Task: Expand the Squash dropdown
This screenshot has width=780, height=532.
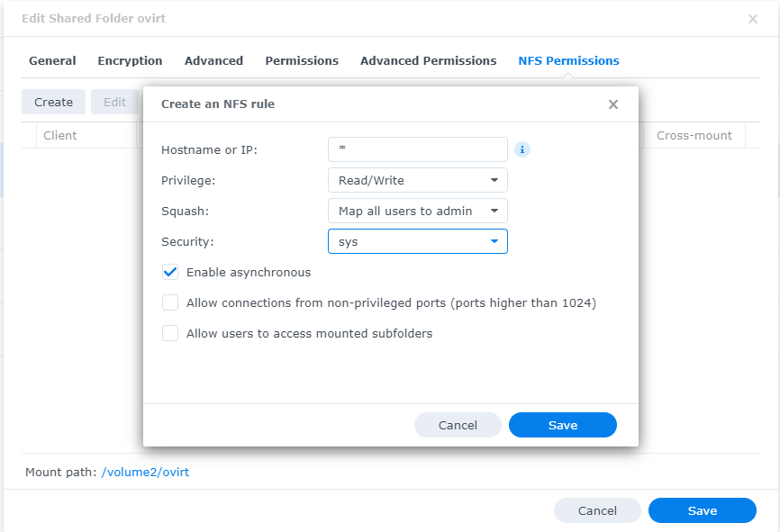Action: click(x=417, y=211)
